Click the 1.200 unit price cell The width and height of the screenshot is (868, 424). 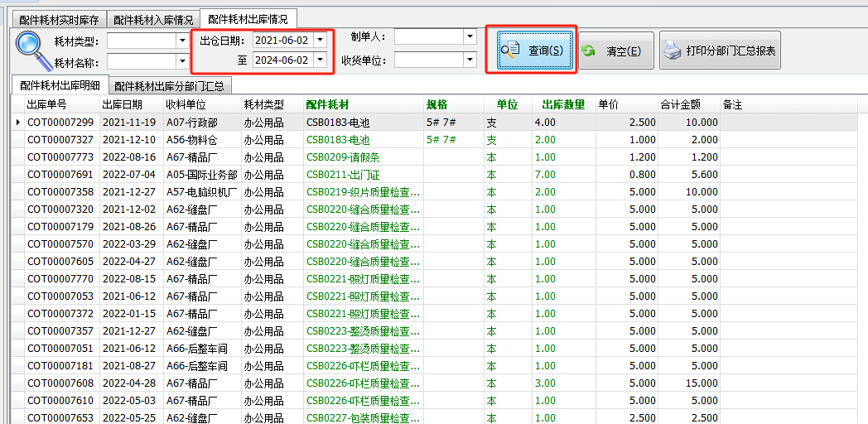626,157
